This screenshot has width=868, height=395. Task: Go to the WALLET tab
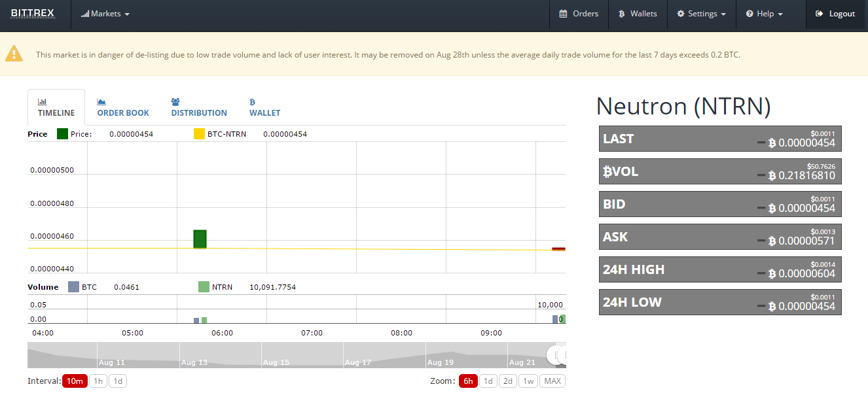tap(264, 107)
